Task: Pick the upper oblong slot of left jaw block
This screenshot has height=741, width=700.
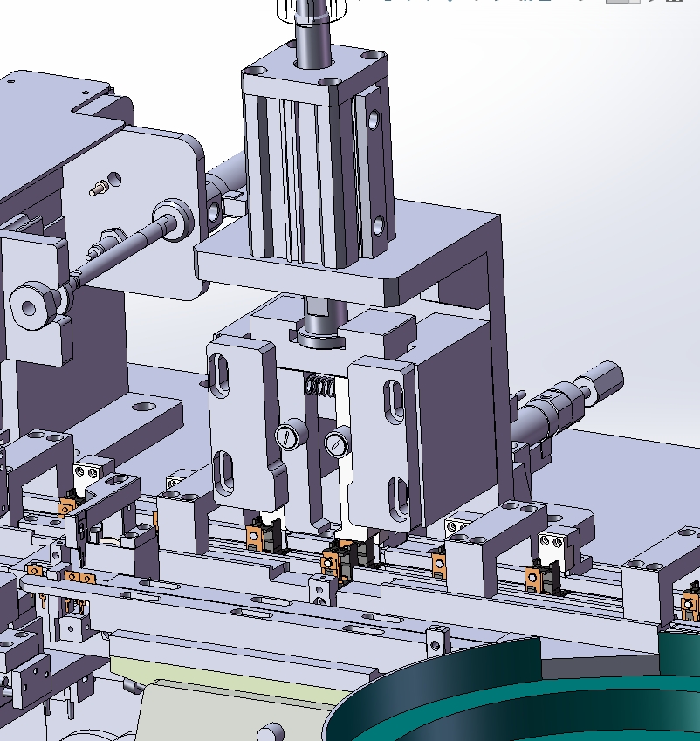Action: pos(220,376)
